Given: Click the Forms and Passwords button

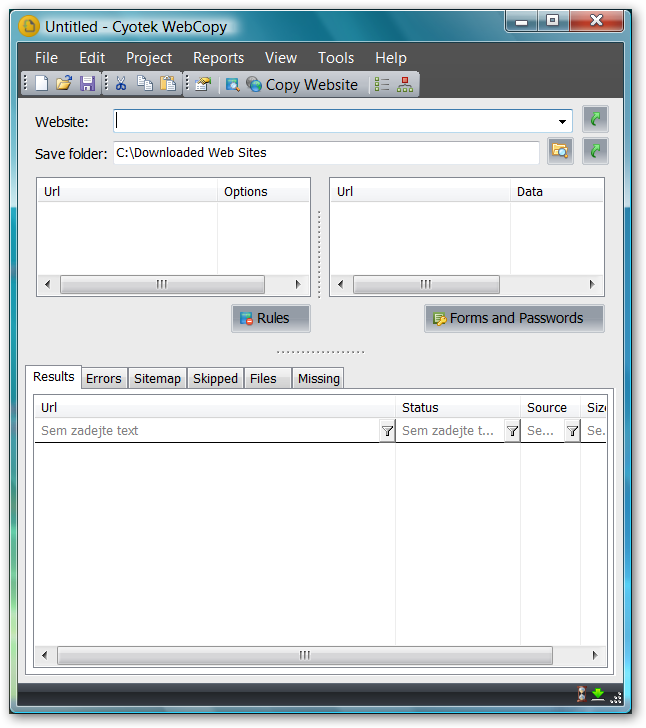Looking at the screenshot, I should pos(515,318).
